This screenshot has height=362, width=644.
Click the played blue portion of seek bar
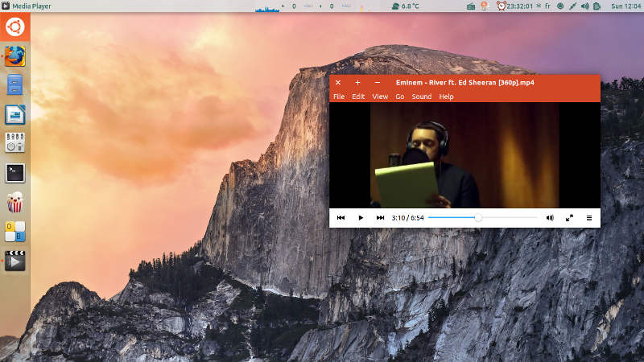point(452,217)
